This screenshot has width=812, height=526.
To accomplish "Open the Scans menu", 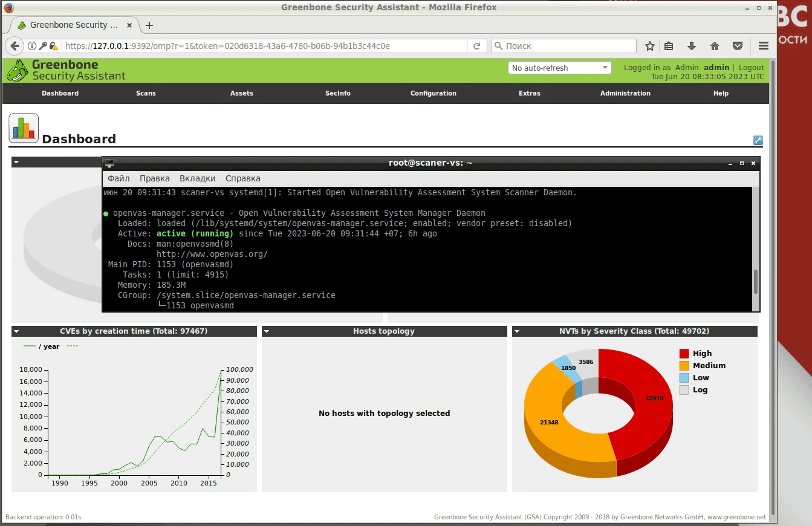I will coord(146,93).
